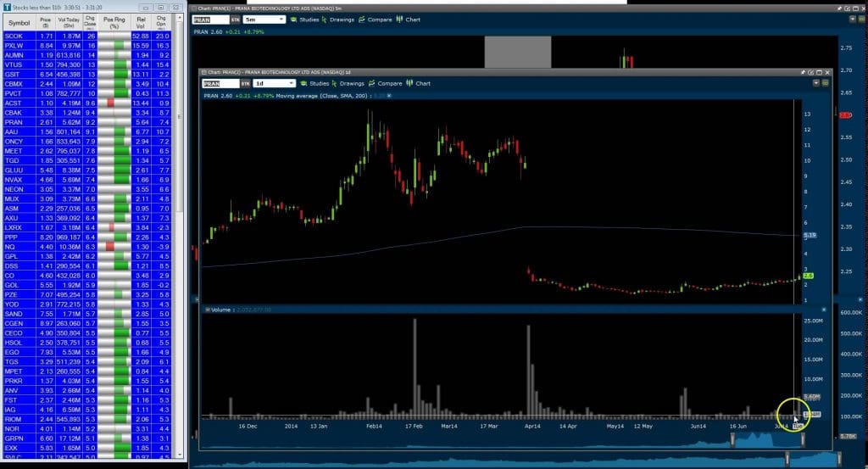This screenshot has height=469, width=868.
Task: Click the green 2.6 last price label
Action: [808, 276]
